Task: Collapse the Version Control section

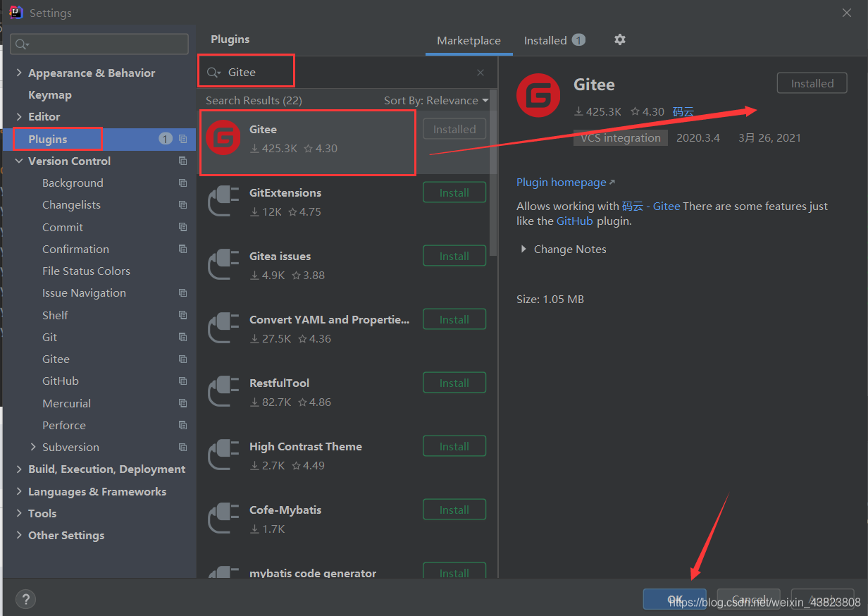Action: click(19, 161)
